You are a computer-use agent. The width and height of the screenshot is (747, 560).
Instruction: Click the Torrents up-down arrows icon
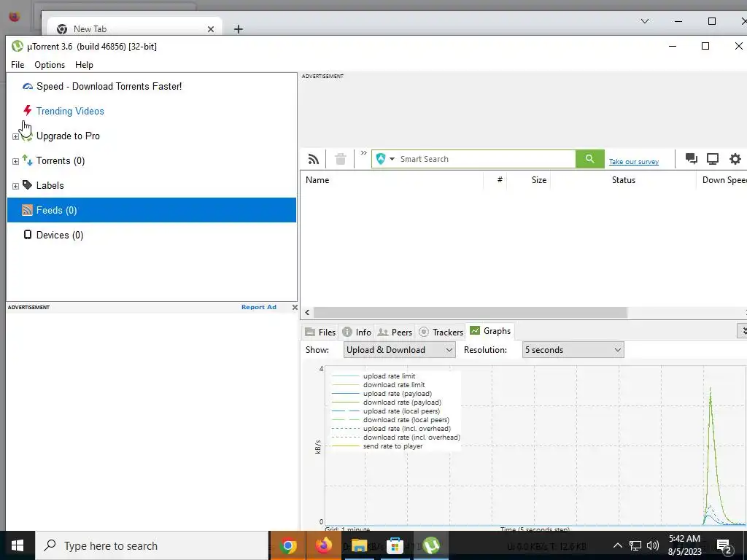pos(28,160)
